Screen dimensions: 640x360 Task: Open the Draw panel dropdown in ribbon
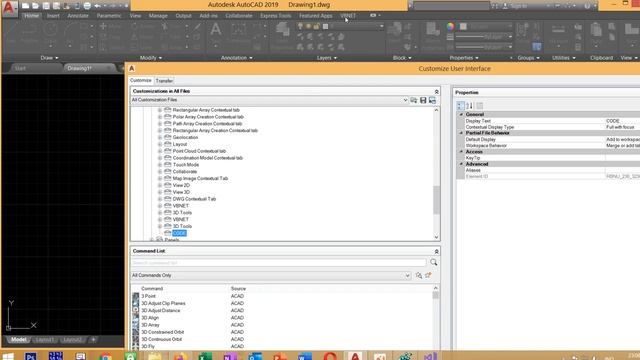pos(49,58)
